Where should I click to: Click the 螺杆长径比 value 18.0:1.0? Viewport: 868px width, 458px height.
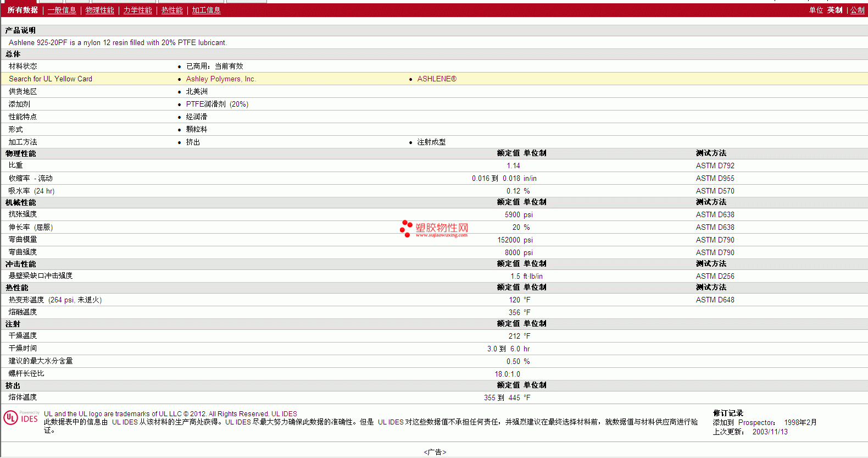[507, 374]
